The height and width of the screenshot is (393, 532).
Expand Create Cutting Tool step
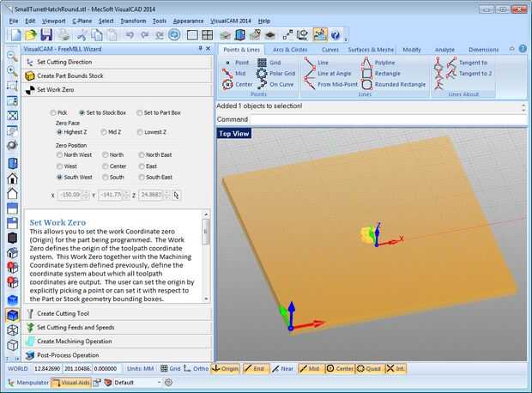pyautogui.click(x=118, y=313)
